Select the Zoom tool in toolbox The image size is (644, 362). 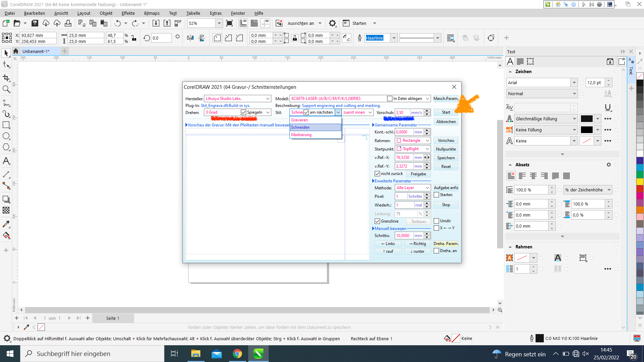[x=6, y=89]
